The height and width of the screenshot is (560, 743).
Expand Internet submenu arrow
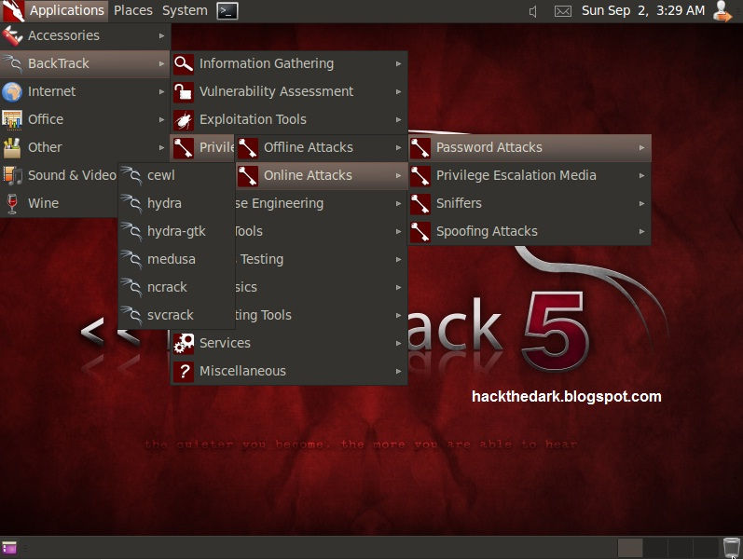161,91
